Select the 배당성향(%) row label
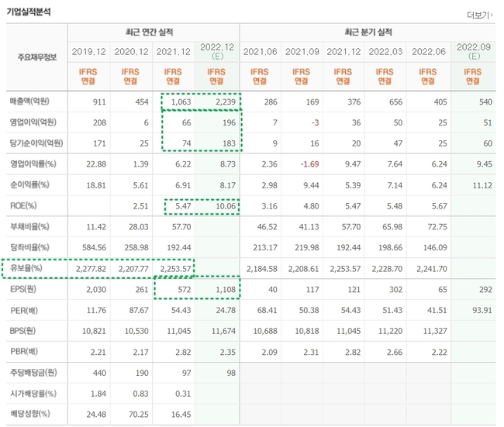504x427 pixels. pos(30,414)
